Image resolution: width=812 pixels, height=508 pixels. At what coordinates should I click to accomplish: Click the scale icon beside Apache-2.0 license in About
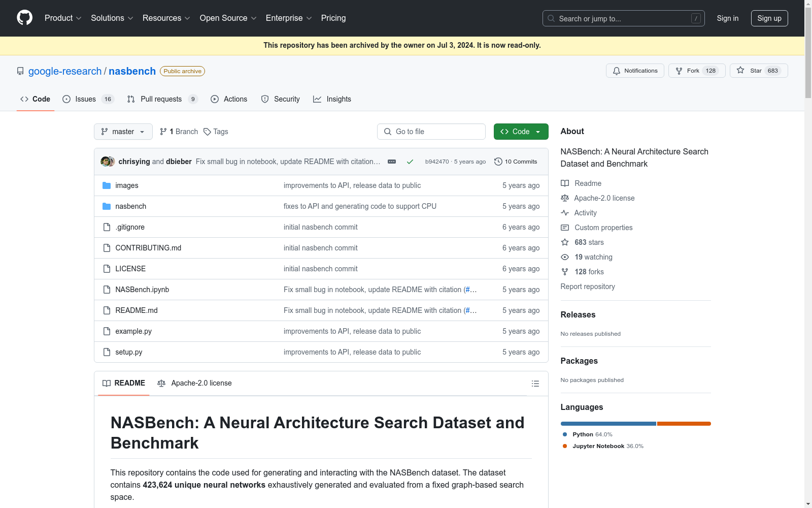565,198
